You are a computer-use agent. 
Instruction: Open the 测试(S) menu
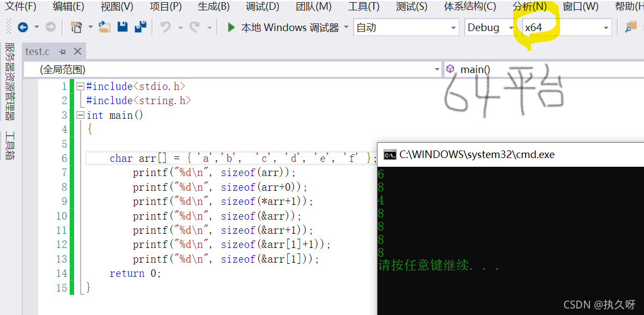pyautogui.click(x=411, y=6)
